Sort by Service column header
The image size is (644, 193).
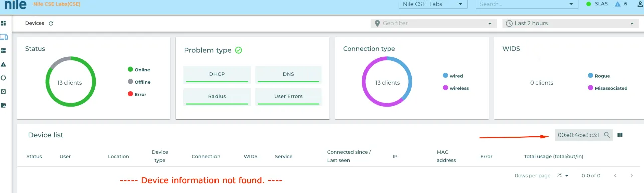coord(284,156)
